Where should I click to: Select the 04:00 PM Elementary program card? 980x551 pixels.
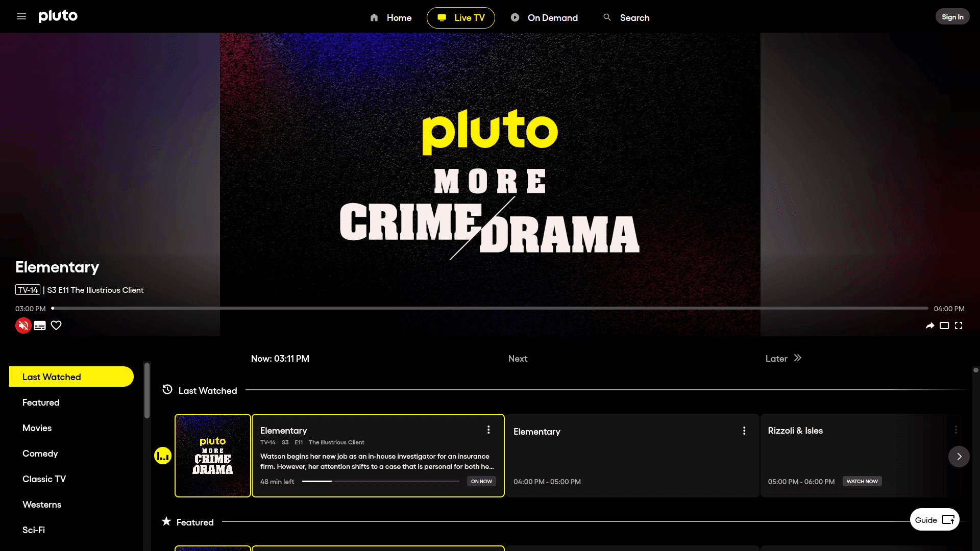[632, 456]
